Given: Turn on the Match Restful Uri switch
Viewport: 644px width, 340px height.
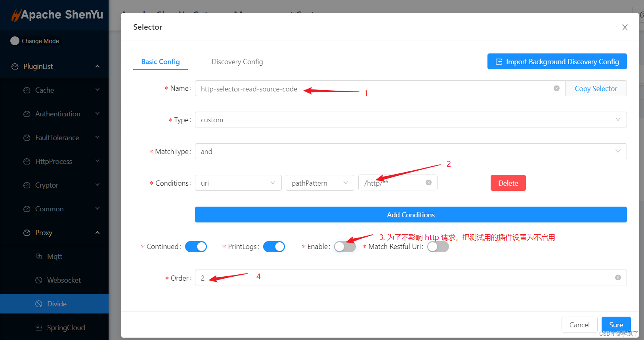Looking at the screenshot, I should click(438, 247).
